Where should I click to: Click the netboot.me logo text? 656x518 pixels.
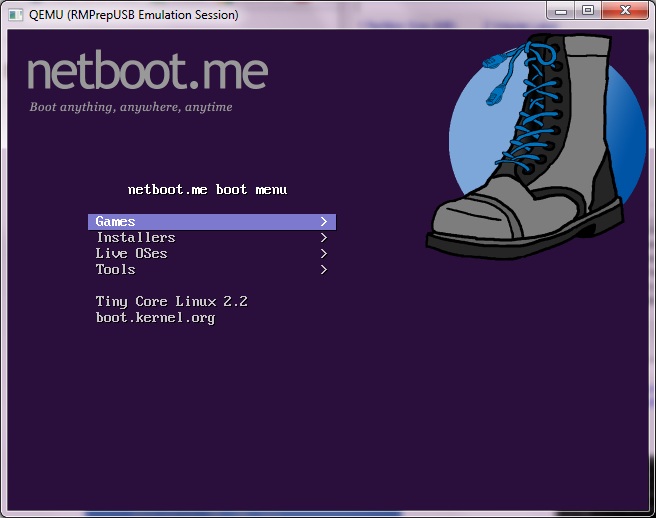point(148,70)
